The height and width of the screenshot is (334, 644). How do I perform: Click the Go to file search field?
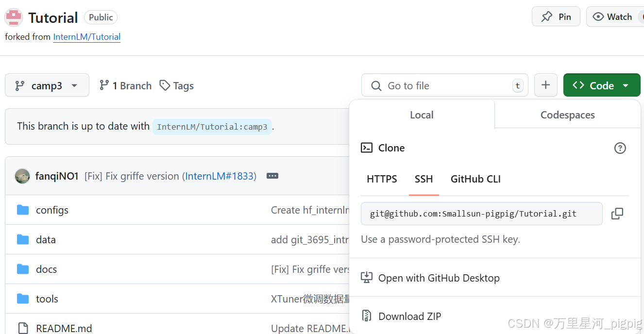[445, 85]
